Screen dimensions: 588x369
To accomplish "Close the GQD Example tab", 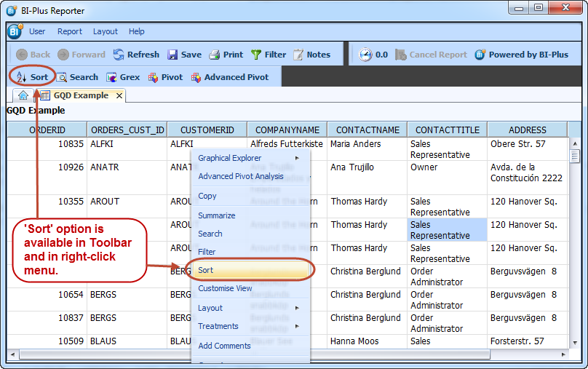I will 119,95.
